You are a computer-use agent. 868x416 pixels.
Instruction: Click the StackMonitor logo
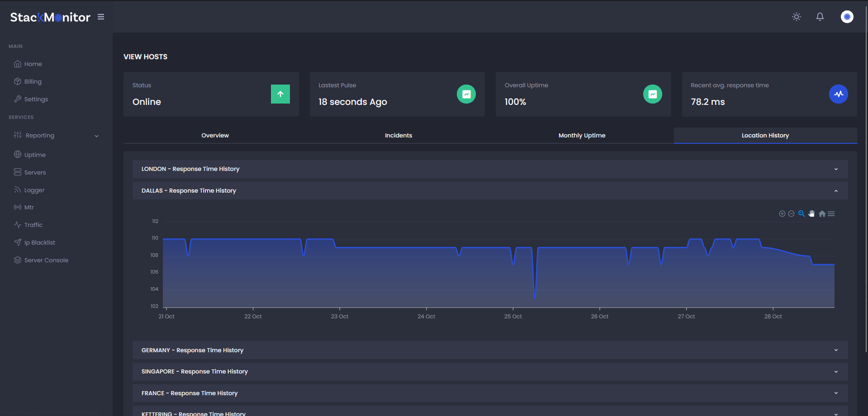[50, 17]
